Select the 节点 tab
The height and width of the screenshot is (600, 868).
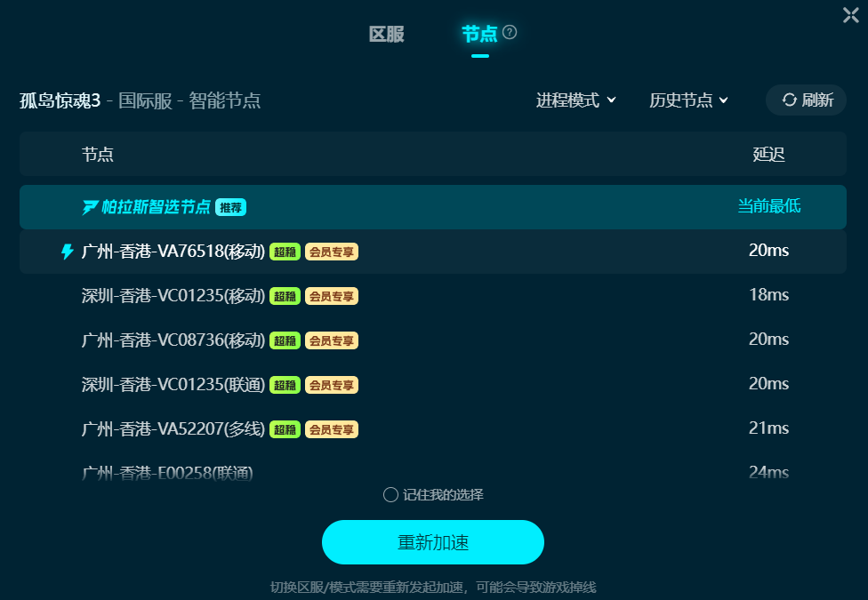479,35
